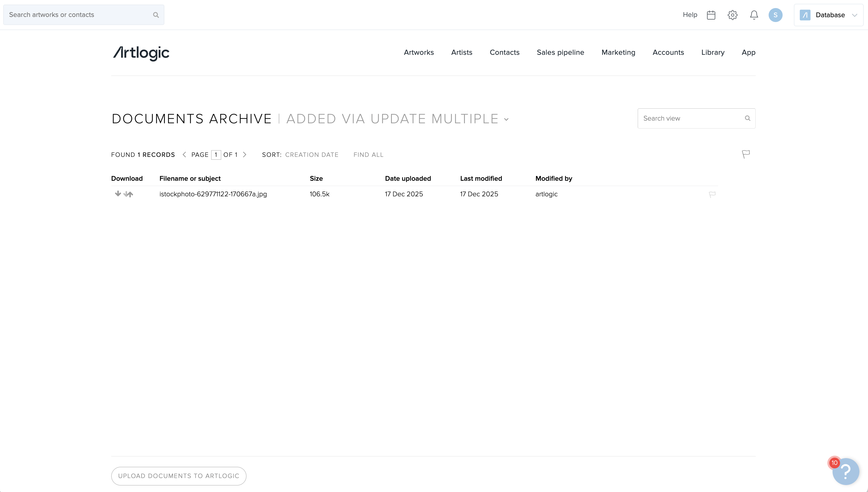Click magnifier icon in Search view field
The image size is (868, 492).
(747, 118)
